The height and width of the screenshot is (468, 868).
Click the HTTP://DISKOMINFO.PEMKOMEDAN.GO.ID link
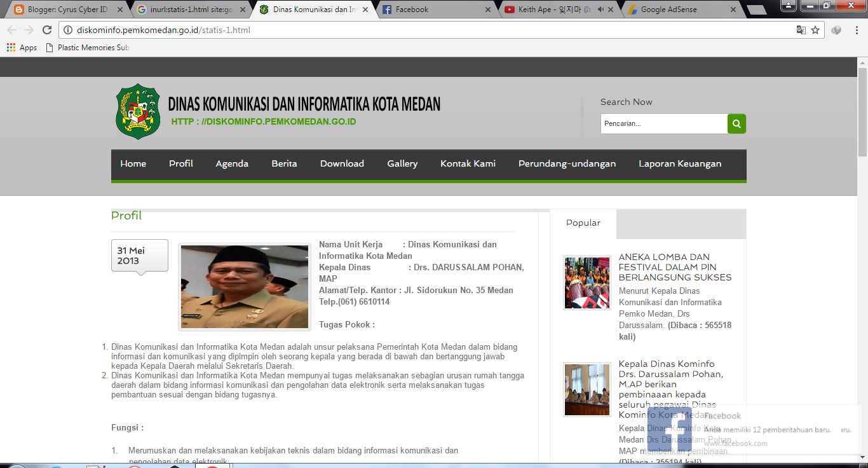pyautogui.click(x=263, y=121)
